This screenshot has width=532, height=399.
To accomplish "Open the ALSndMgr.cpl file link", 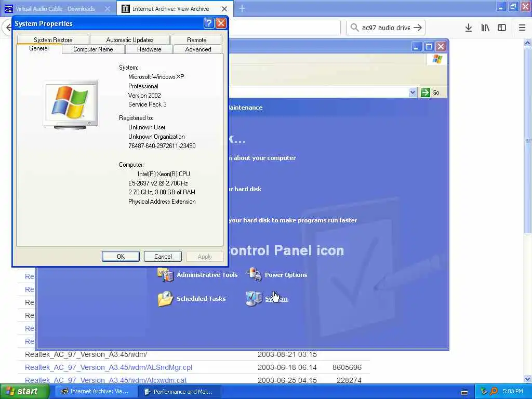I will pos(109,367).
